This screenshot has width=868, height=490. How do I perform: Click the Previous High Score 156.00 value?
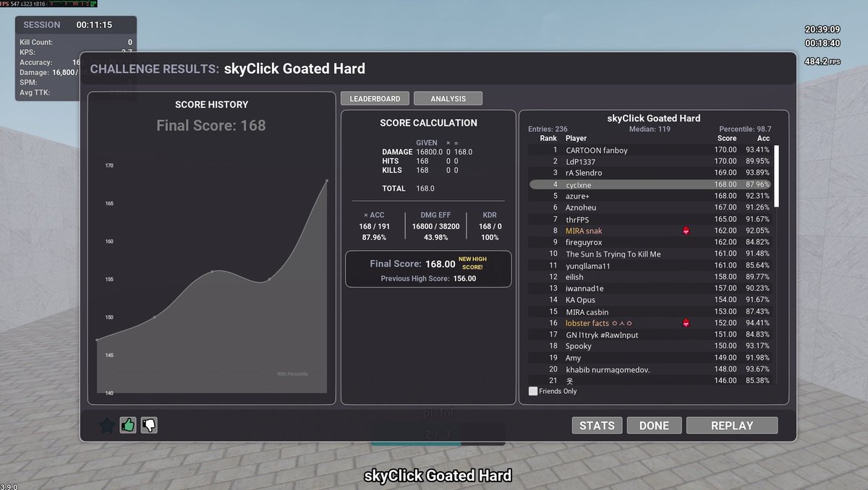(x=464, y=278)
